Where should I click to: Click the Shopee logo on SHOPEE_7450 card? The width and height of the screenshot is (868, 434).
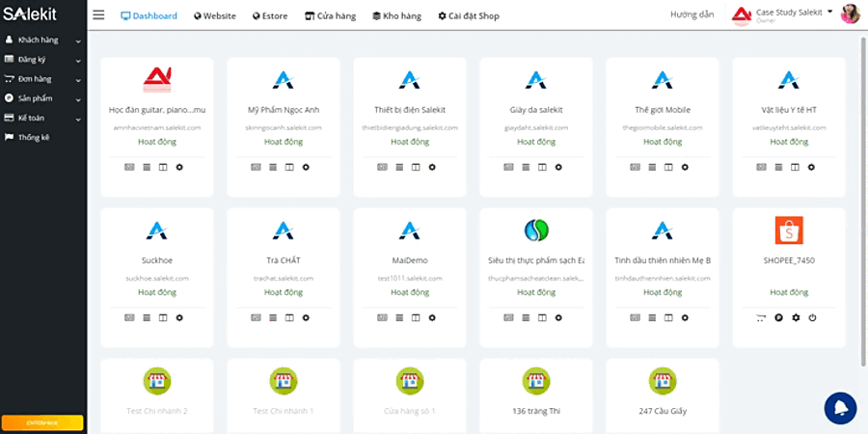(x=789, y=231)
